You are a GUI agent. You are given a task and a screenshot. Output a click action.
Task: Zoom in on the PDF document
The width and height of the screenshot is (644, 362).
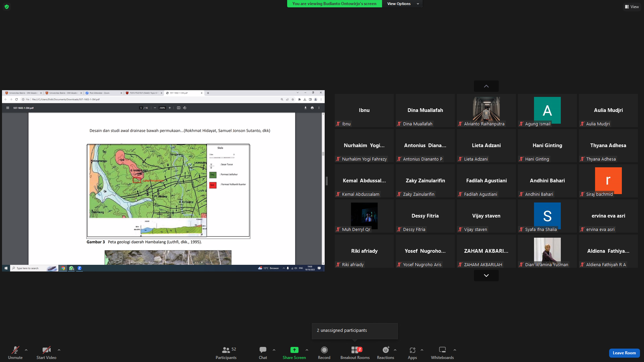click(x=170, y=108)
